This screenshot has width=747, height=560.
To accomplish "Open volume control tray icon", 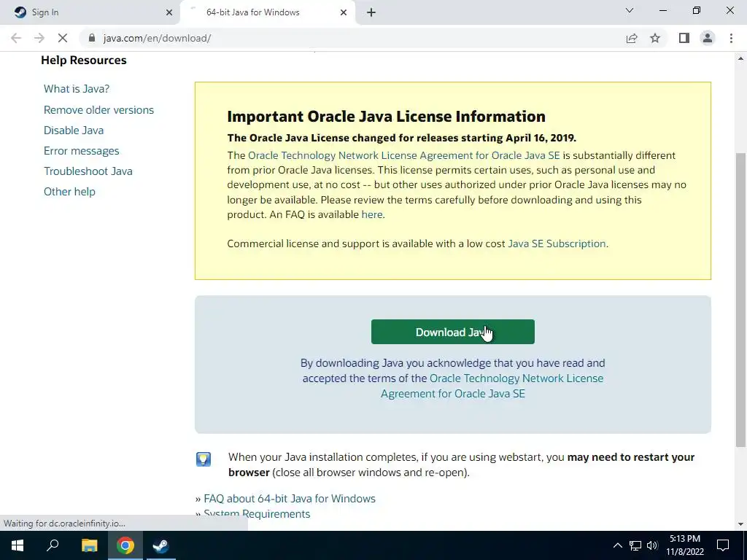I will click(x=652, y=545).
